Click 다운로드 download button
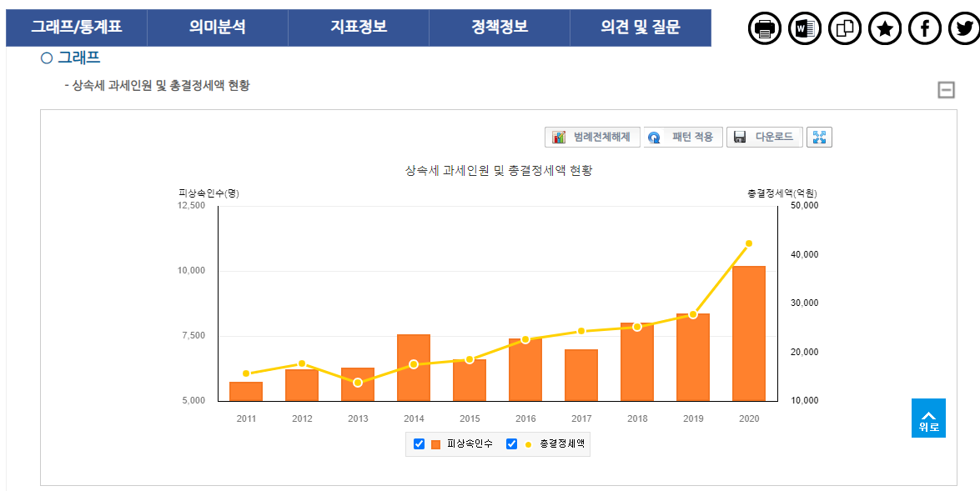The height and width of the screenshot is (491, 980). tap(764, 137)
